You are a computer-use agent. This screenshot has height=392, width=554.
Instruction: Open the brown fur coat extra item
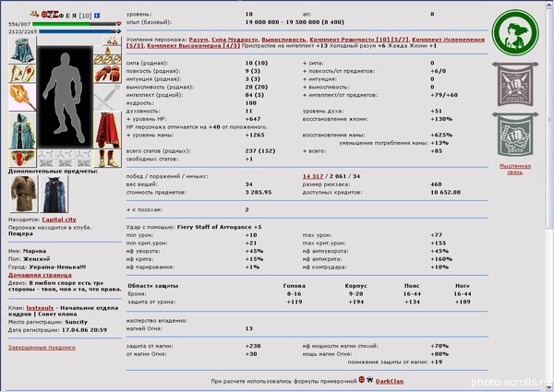click(x=23, y=194)
